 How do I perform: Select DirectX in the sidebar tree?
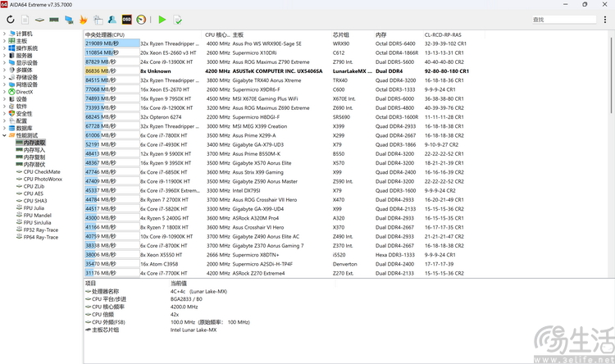click(25, 92)
